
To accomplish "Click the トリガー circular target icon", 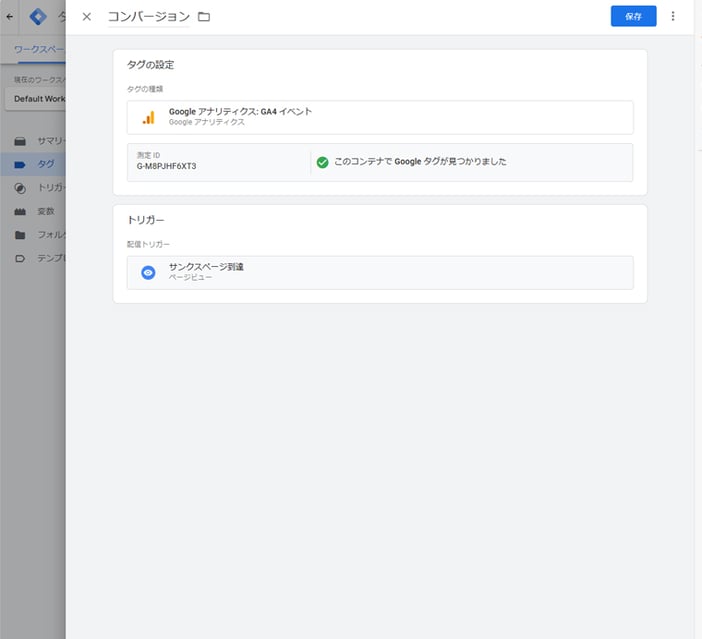I will (20, 188).
